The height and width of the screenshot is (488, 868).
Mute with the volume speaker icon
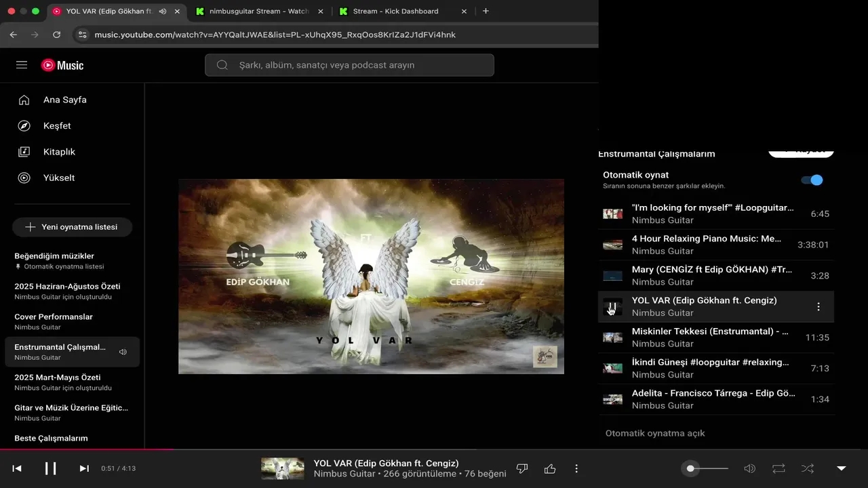pyautogui.click(x=749, y=468)
